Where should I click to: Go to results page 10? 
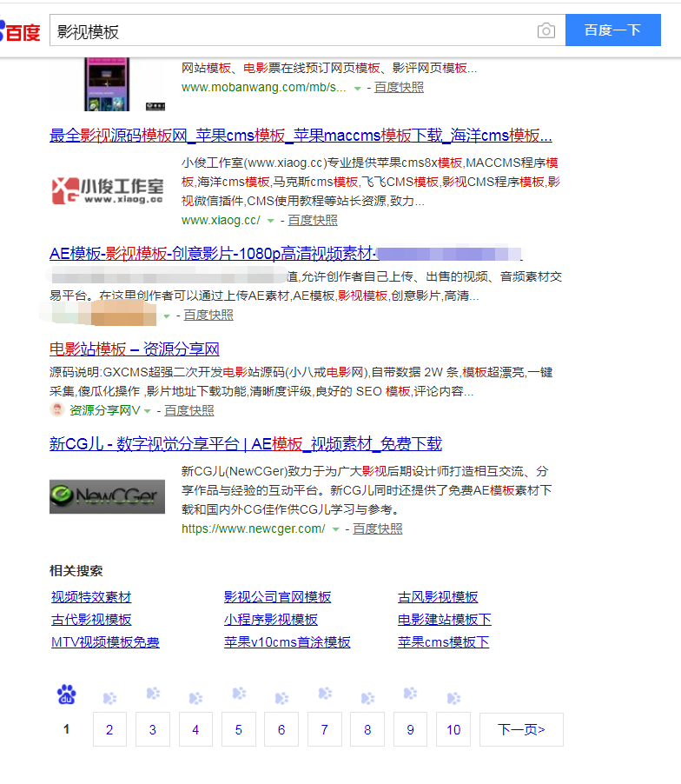click(x=453, y=729)
